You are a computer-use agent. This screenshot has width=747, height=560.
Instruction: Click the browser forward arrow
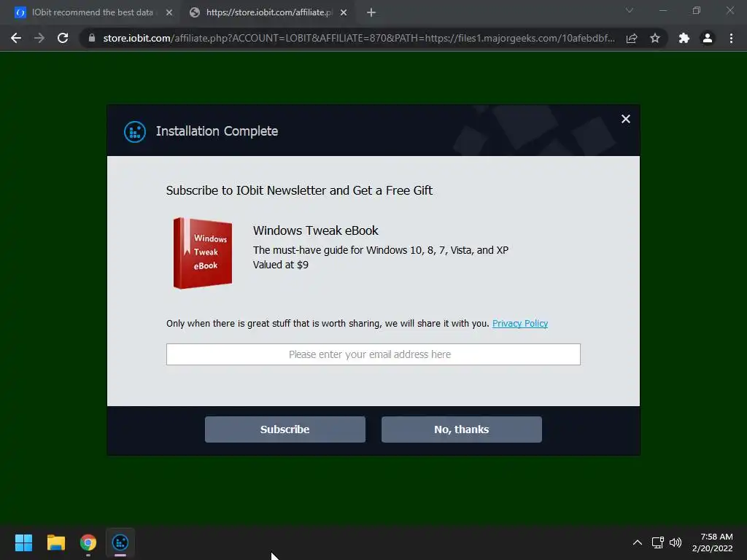(x=39, y=38)
